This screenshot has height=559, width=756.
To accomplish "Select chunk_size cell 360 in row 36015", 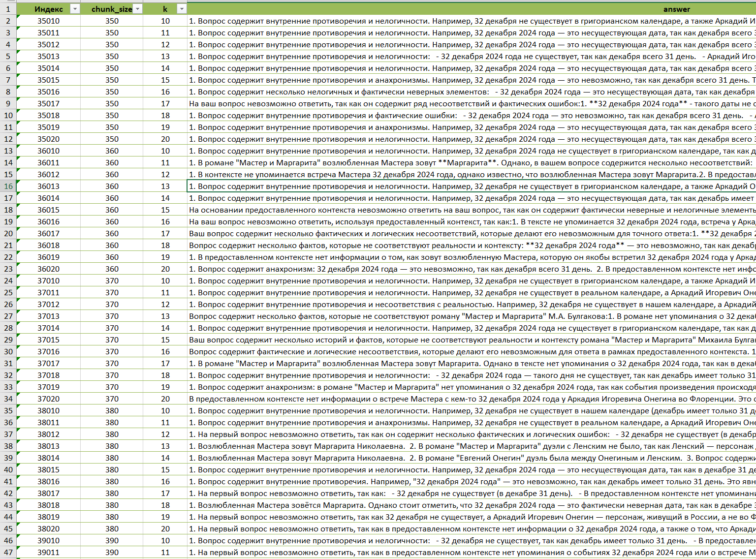I will pyautogui.click(x=112, y=210).
